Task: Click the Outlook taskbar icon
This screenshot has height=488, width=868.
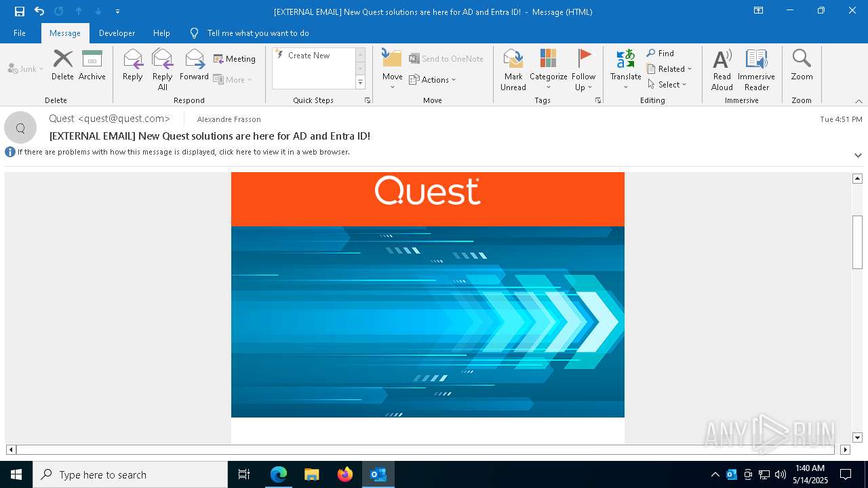Action: [x=378, y=474]
